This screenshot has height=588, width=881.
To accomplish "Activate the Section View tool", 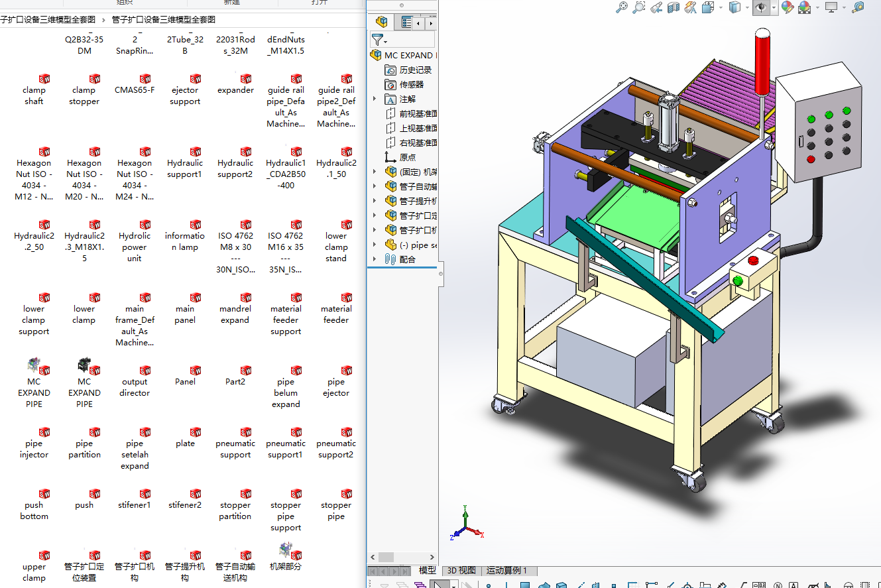I will 674,7.
